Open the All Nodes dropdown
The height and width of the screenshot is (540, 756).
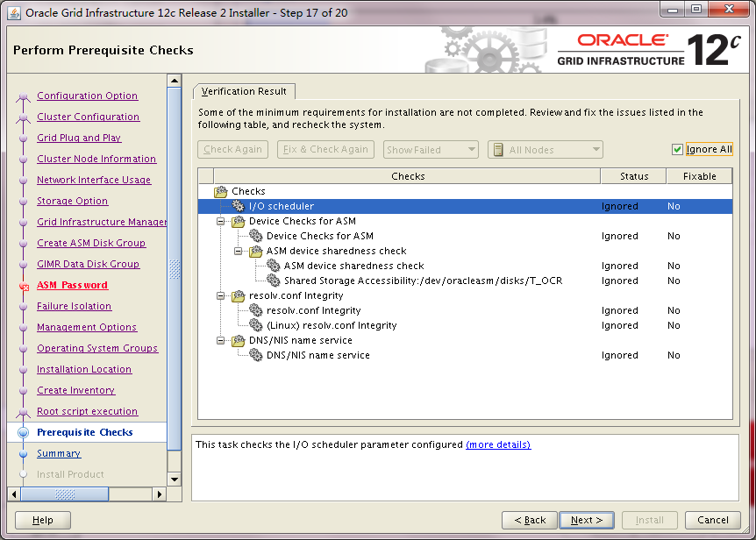(546, 150)
